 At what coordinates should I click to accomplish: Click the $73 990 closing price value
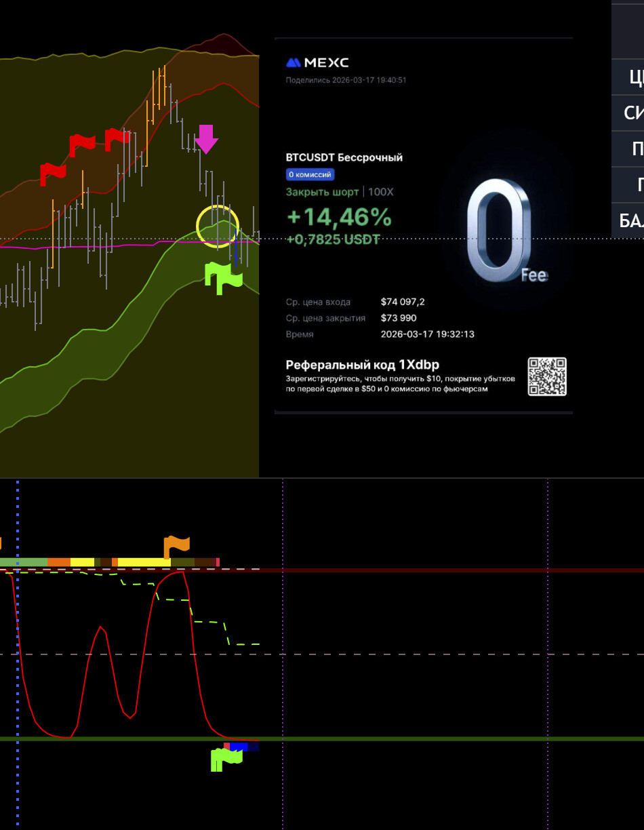(399, 318)
